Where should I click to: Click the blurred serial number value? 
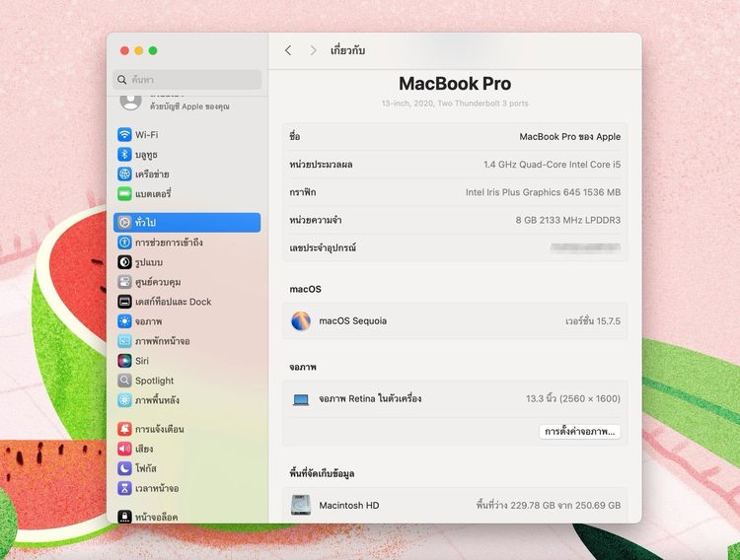585,247
